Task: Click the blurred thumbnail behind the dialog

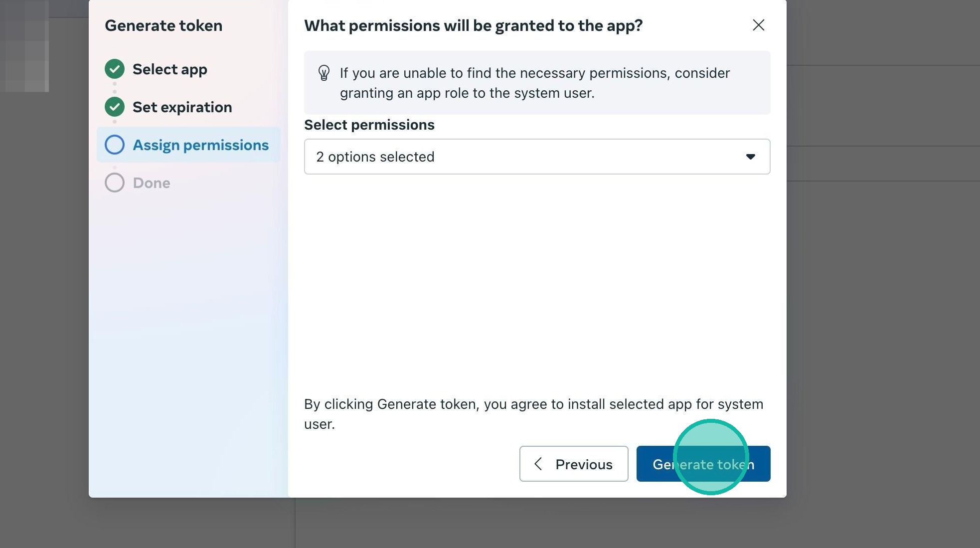Action: click(26, 46)
